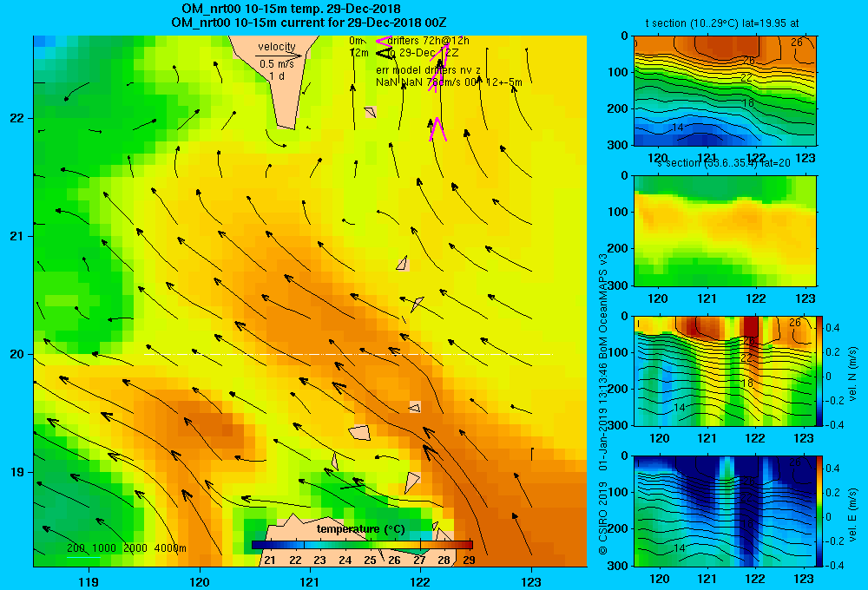Select the '0.5 m/s' velocity legend text
Image resolution: width=868 pixels, height=590 pixels.
pyautogui.click(x=276, y=64)
